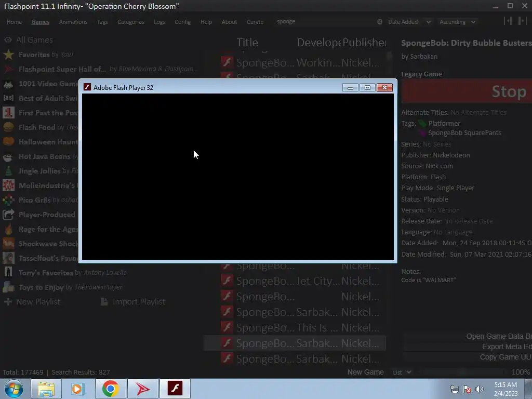
Task: Stop the running game
Action: [x=467, y=91]
